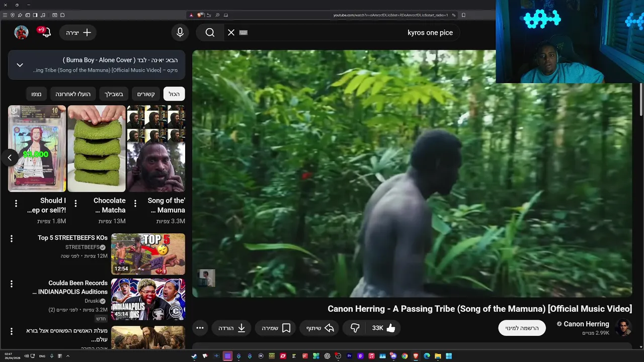644x362 pixels.
Task: Open File Explorer from taskbar
Action: pyautogui.click(x=438, y=356)
